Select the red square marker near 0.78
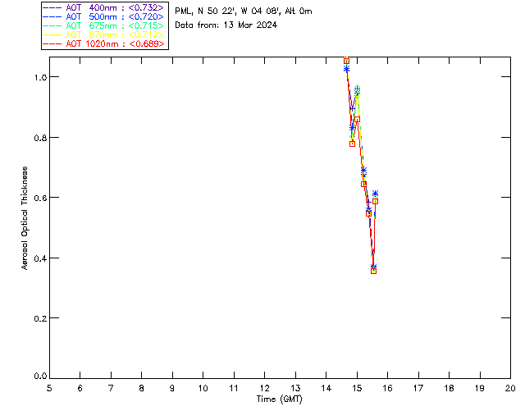525x420 pixels. pos(352,144)
